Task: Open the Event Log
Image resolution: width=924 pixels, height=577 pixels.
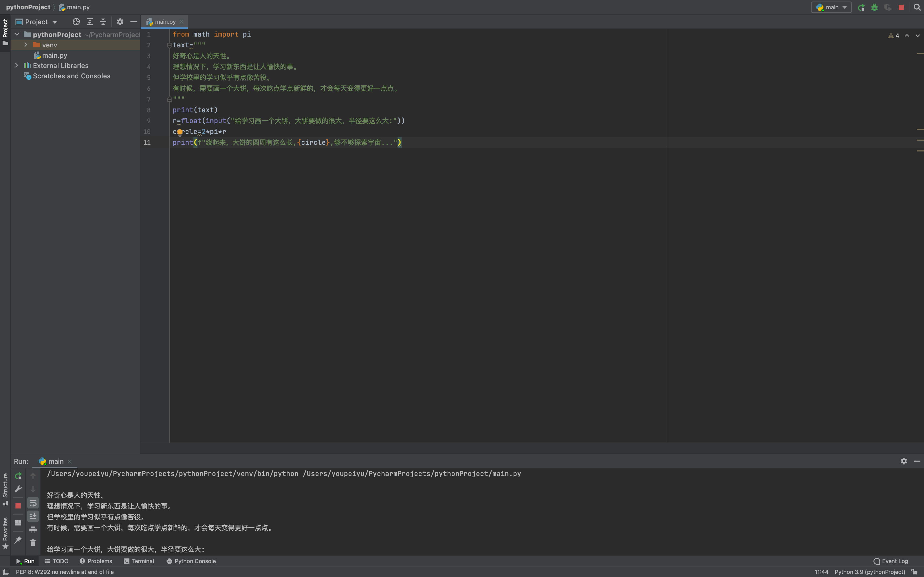Action: (x=890, y=561)
